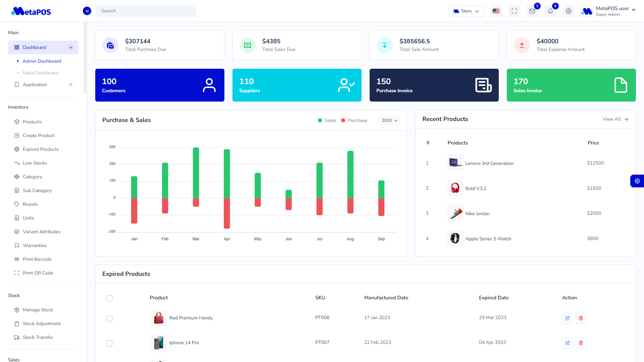Open the US flag language selector
The width and height of the screenshot is (644, 362).
point(496,11)
